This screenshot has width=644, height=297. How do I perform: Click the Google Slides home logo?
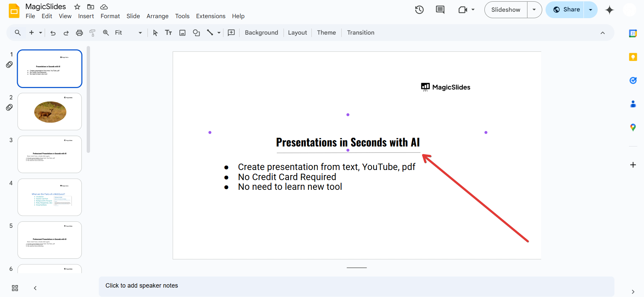(14, 11)
